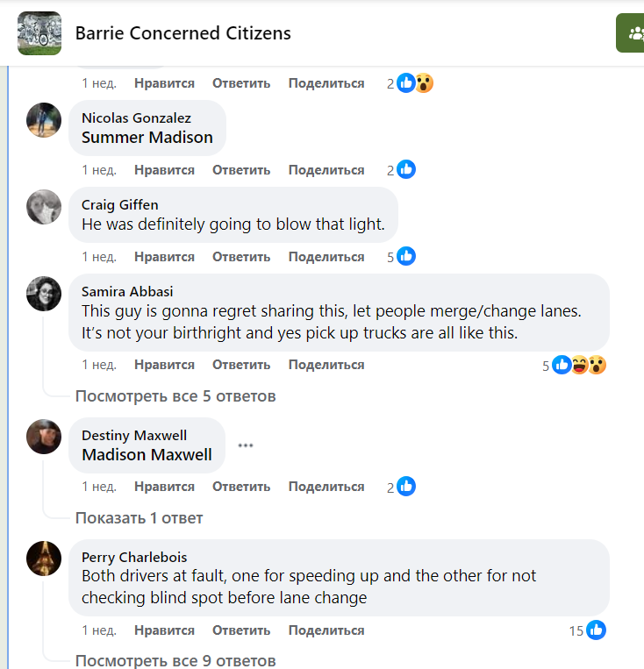This screenshot has width=644, height=669.
Task: Toggle Нравится on Perry Charlebois's comment
Action: pos(164,630)
